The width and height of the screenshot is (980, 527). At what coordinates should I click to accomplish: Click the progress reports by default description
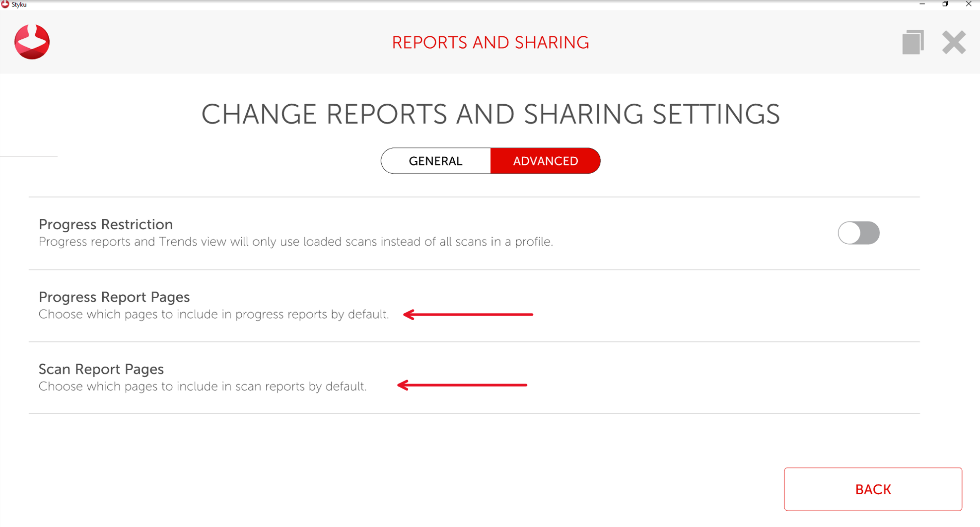point(213,315)
